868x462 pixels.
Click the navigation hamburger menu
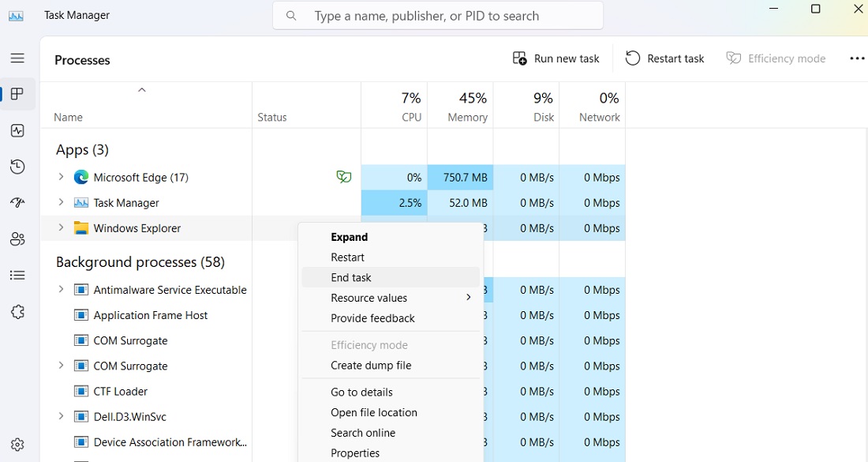(x=17, y=58)
